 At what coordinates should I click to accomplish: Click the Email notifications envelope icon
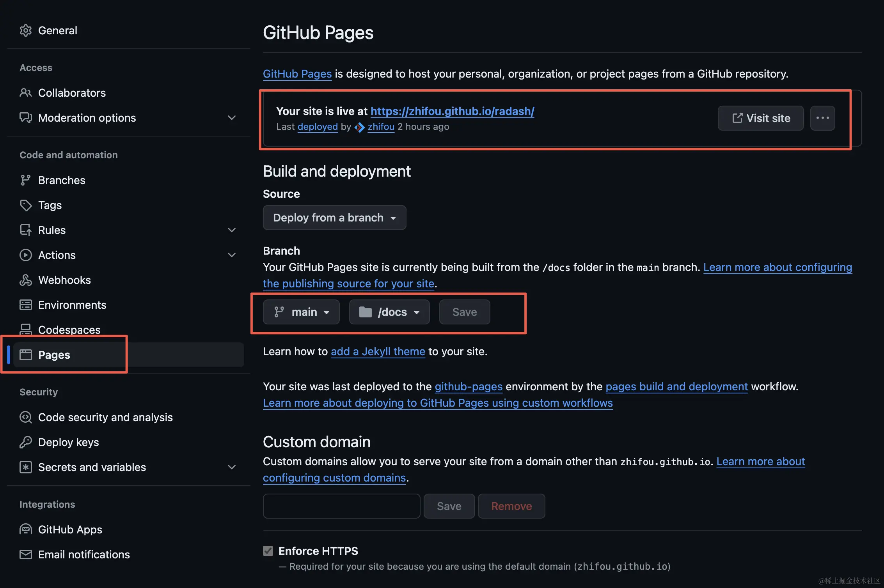click(26, 554)
